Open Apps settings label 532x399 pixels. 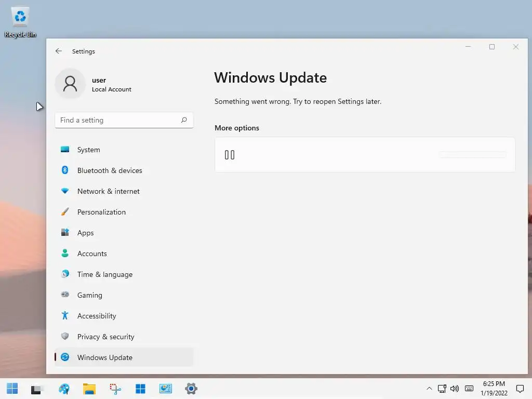[x=86, y=233]
